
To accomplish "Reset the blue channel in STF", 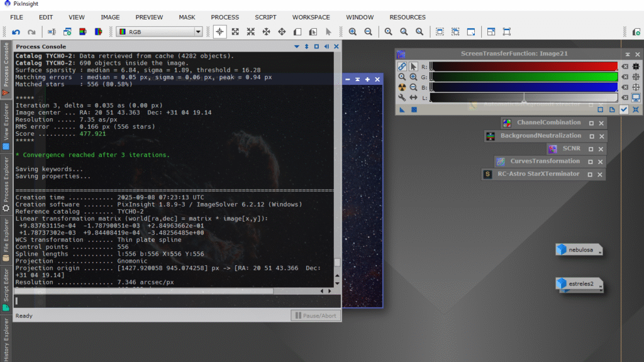I will point(625,87).
